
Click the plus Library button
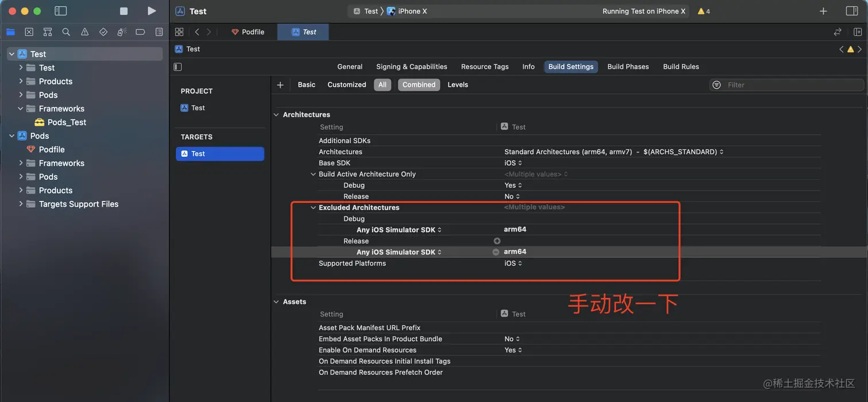tap(823, 11)
